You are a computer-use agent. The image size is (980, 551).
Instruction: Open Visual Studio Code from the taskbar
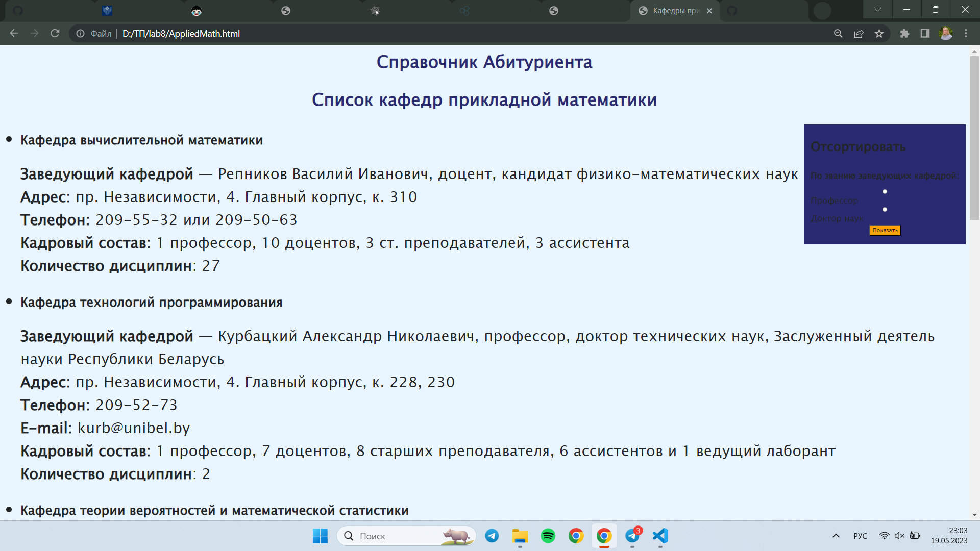[x=660, y=536]
